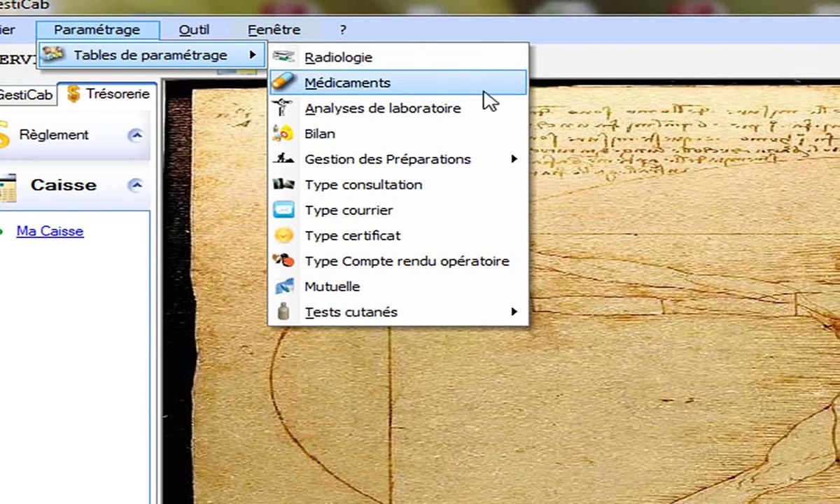Click the Tests cutanés bottle icon
The height and width of the screenshot is (504, 840).
point(283,311)
